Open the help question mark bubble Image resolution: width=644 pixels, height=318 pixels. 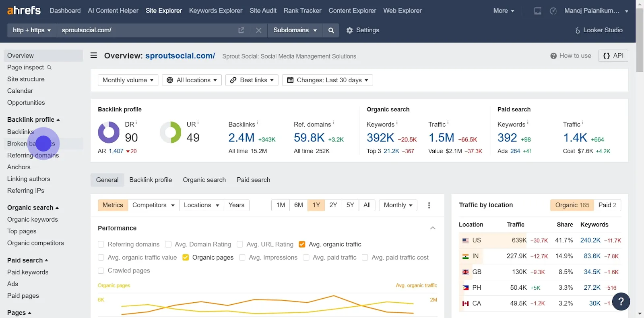tap(621, 301)
